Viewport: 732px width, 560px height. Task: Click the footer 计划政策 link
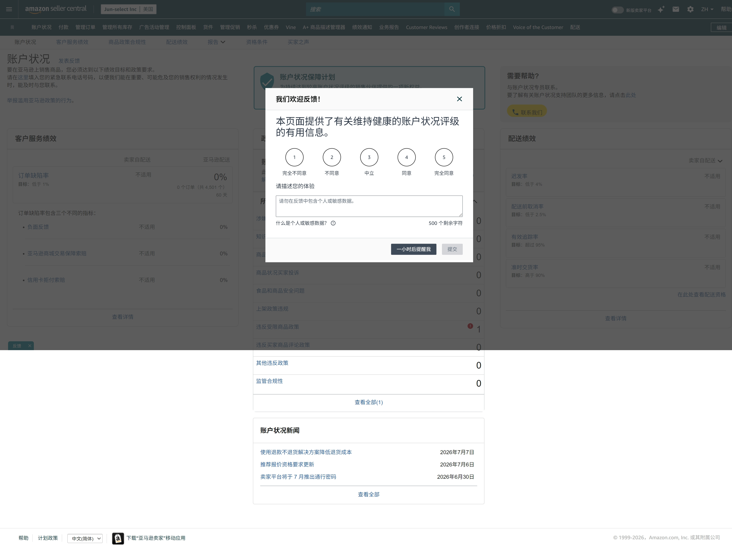pos(48,538)
